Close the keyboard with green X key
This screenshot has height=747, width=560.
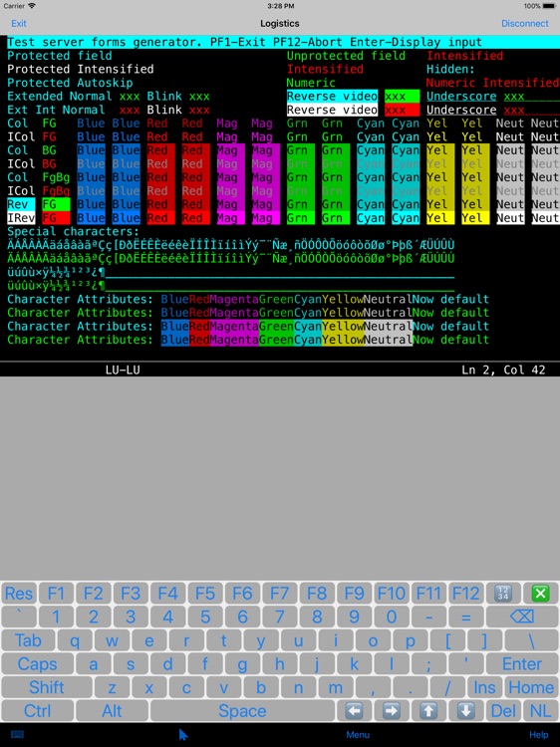(x=540, y=594)
